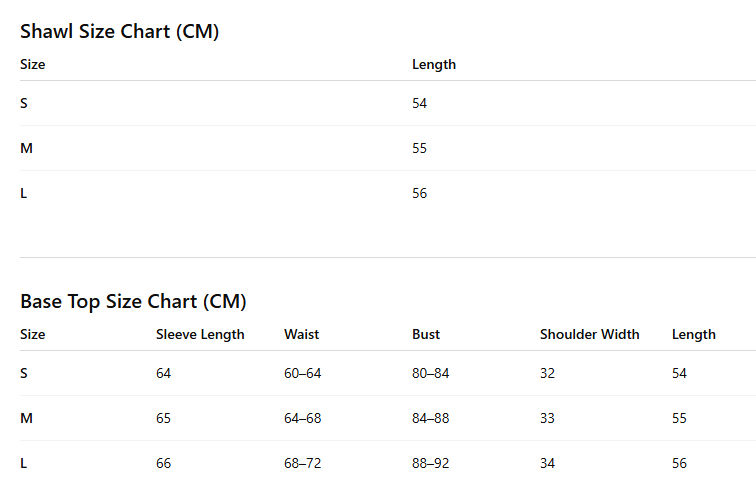Click the Shawl Size Chart (CM) heading
Screen dimensions: 756x498
tap(120, 32)
